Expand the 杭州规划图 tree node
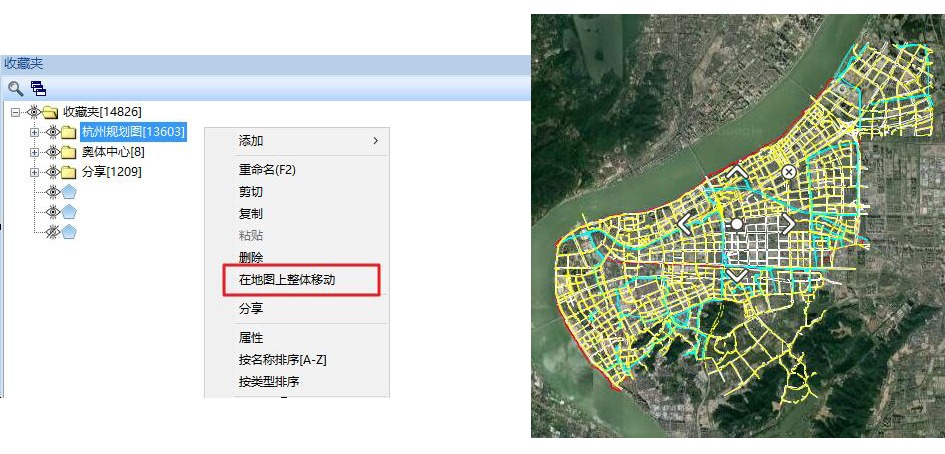Screen dimensions: 945x454 (x=34, y=132)
